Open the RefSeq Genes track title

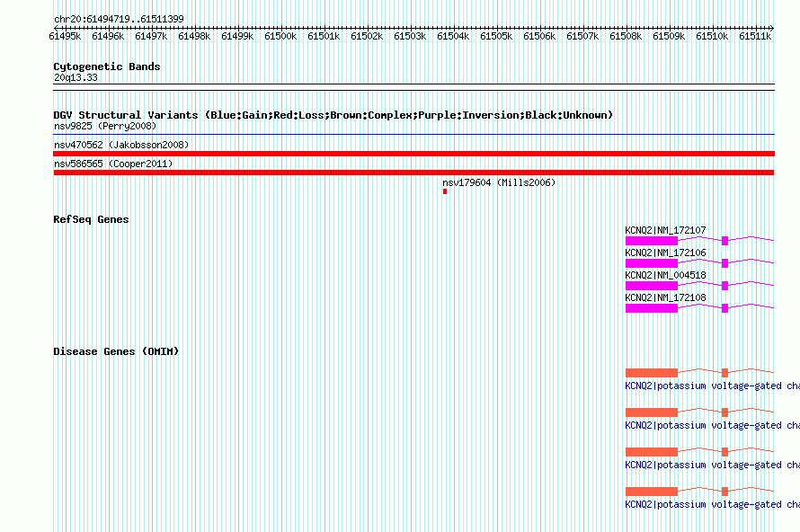(91, 219)
